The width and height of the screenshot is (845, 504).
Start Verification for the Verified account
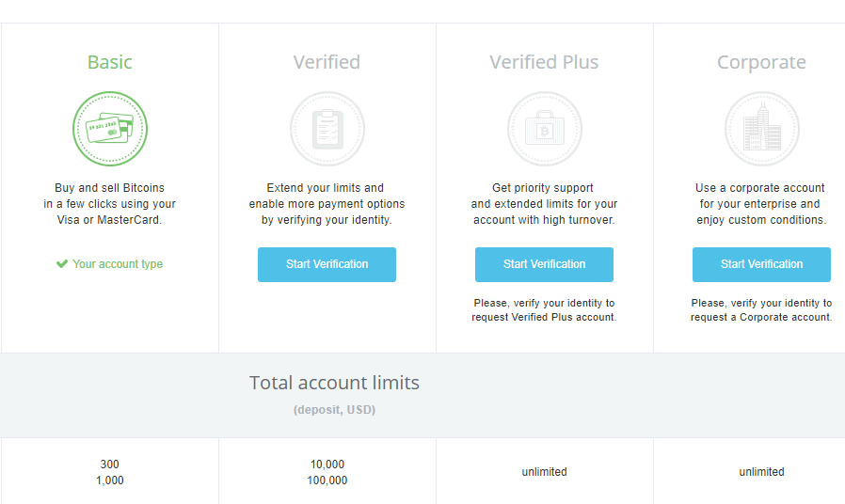[x=327, y=264]
